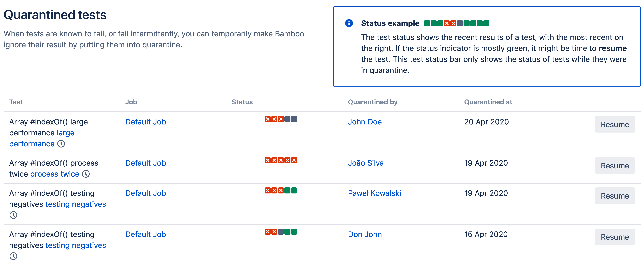Image resolution: width=644 pixels, height=264 pixels.
Task: Click clock icon in Don John's test row
Action: coord(13,256)
